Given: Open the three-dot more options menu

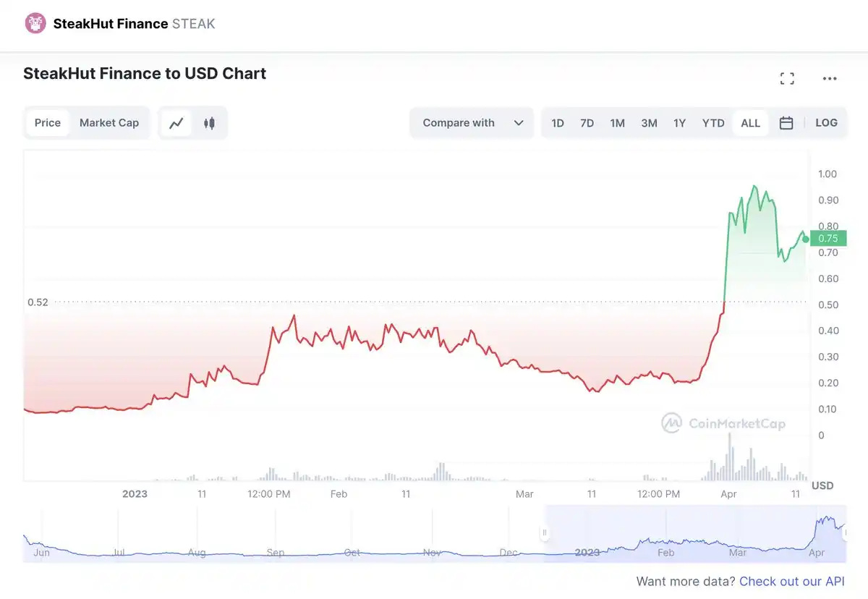Looking at the screenshot, I should click(830, 79).
